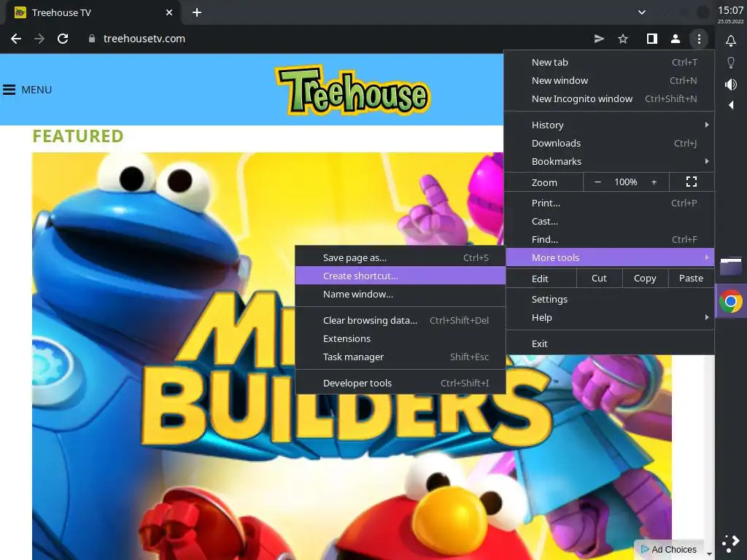
Task: Increase zoom with the plus button
Action: [x=654, y=182]
